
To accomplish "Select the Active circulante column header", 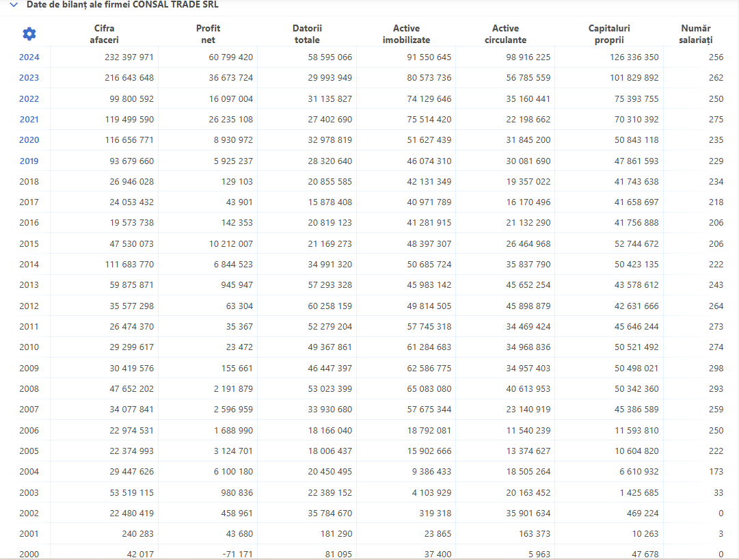I will click(x=505, y=34).
